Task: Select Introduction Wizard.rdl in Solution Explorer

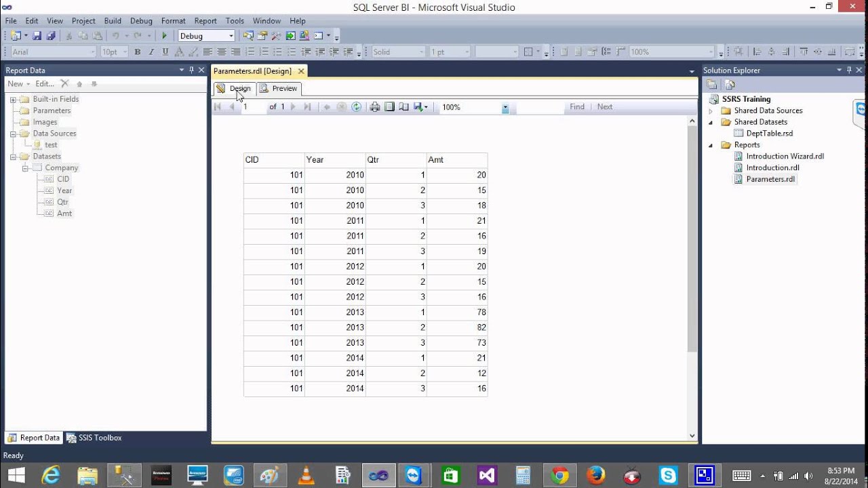Action: click(785, 157)
